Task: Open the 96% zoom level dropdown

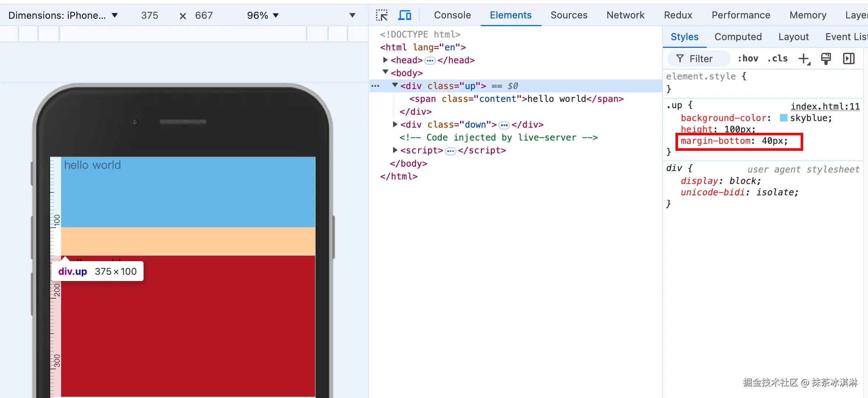Action: coord(263,15)
